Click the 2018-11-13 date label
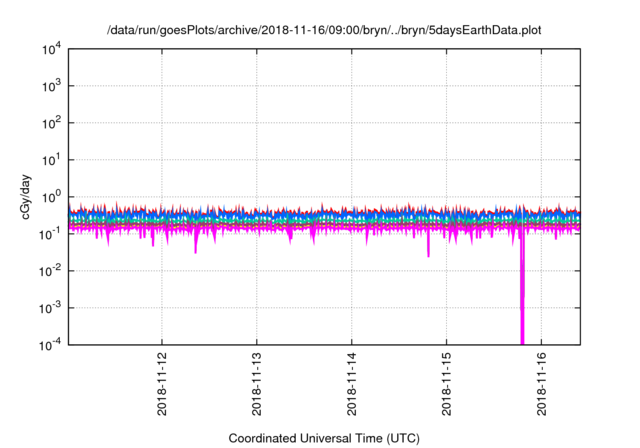The height and width of the screenshot is (448, 640). coord(257,384)
